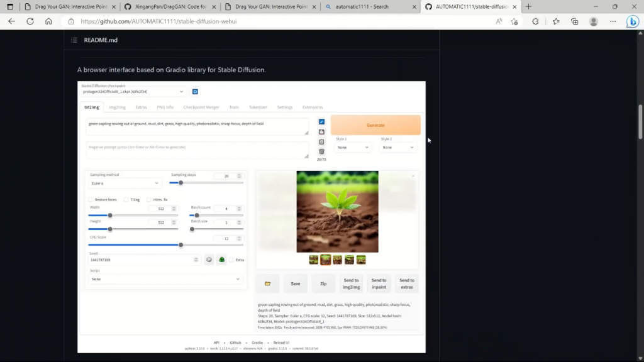View site info via the lock icon
644x362 pixels.
[x=71, y=21]
